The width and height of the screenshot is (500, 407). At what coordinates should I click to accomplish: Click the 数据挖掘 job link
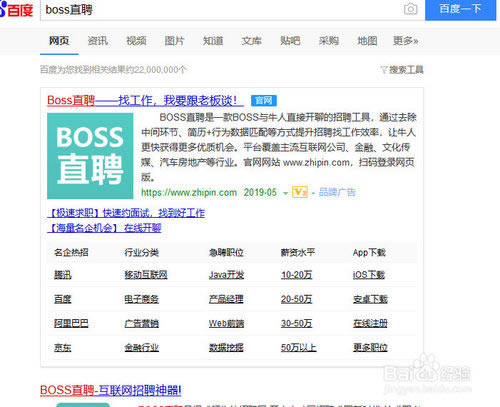point(226,348)
